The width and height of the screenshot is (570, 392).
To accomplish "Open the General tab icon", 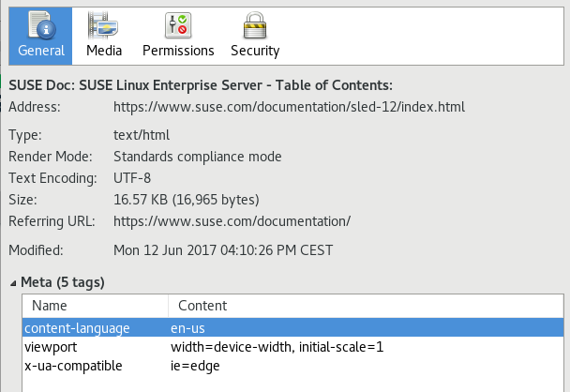I will pyautogui.click(x=40, y=34).
